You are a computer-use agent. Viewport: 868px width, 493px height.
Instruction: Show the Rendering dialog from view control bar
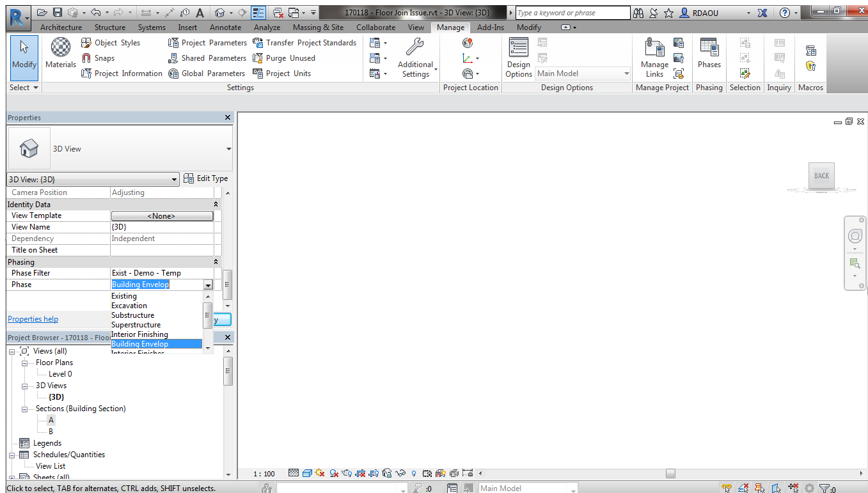click(x=346, y=473)
